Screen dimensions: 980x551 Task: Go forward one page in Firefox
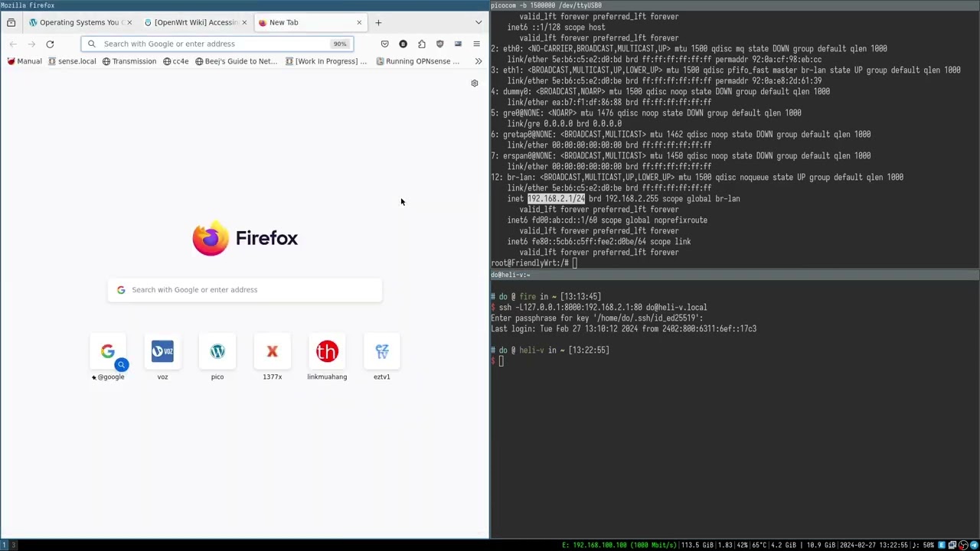pos(31,44)
